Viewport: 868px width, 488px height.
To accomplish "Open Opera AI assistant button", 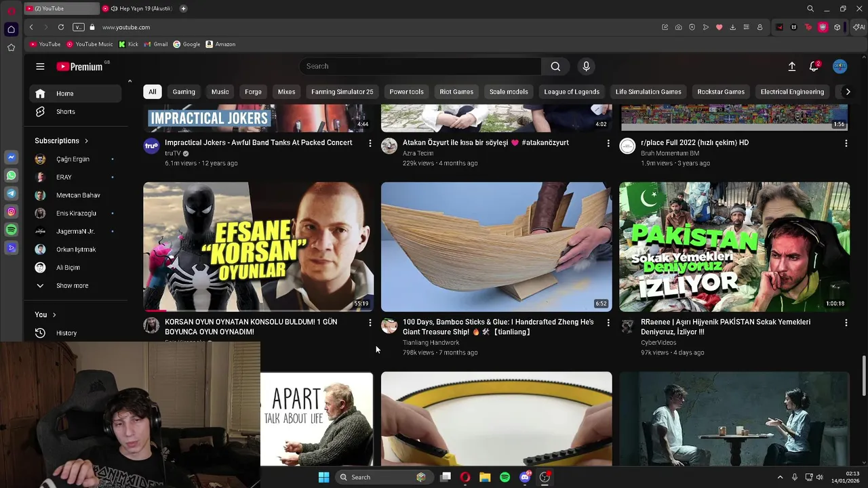I will (x=859, y=27).
